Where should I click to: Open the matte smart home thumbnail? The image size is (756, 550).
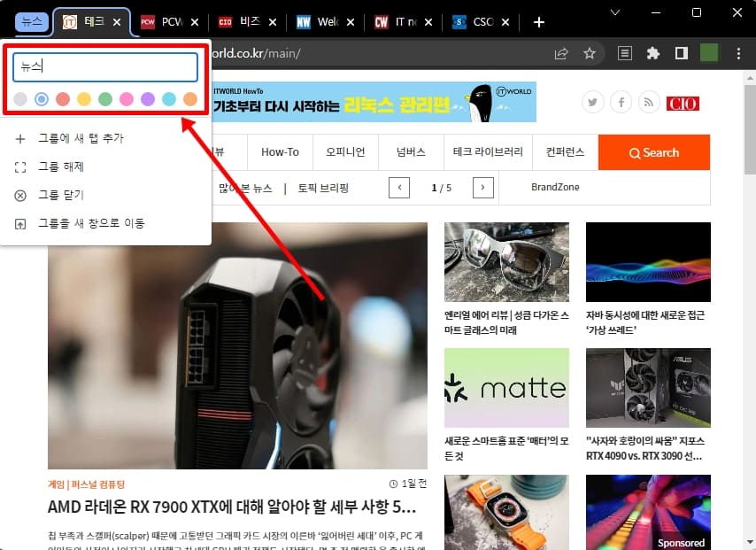(x=506, y=388)
